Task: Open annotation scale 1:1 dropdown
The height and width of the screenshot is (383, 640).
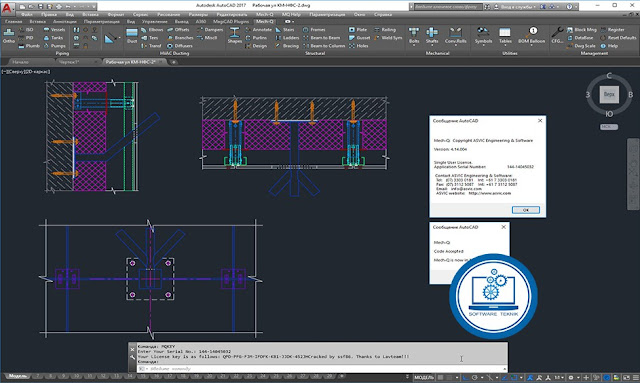Action: click(559, 377)
